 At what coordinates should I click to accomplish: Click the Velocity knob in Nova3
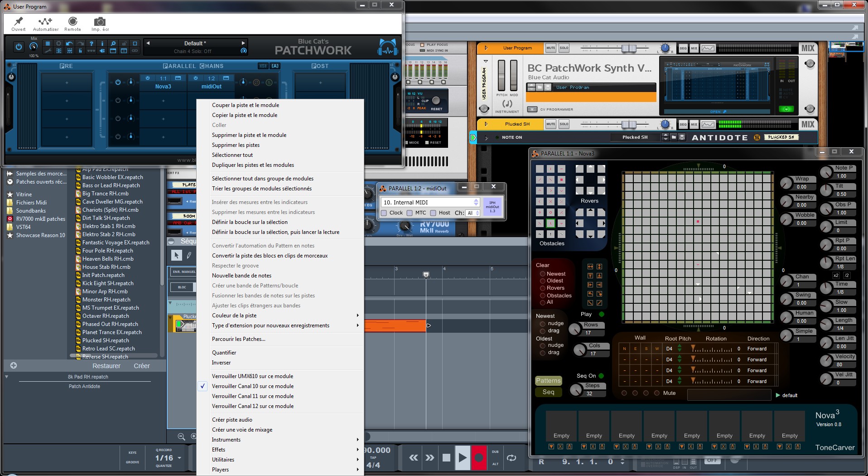point(826,360)
